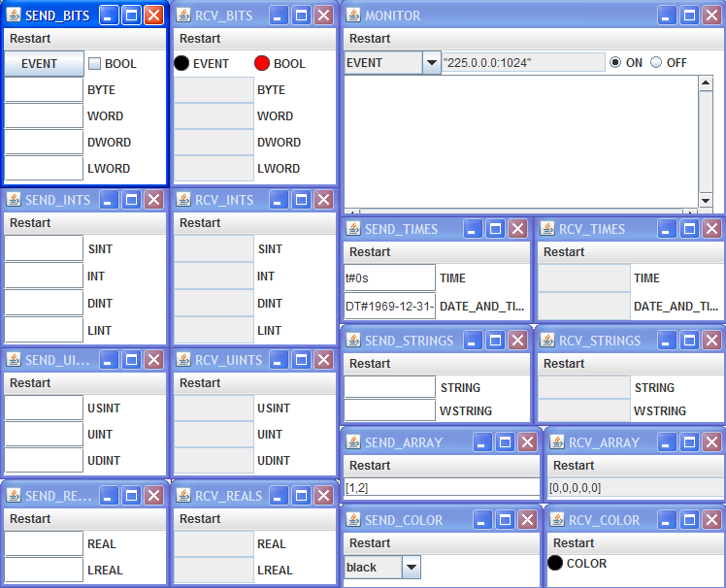Click the Java icon of SEND_INTS window

tap(14, 200)
